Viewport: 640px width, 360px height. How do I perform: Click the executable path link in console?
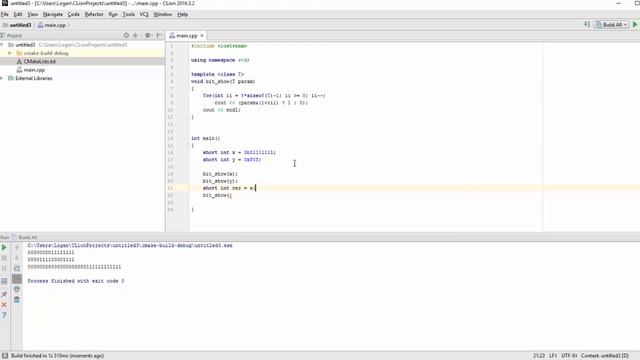tap(130, 245)
